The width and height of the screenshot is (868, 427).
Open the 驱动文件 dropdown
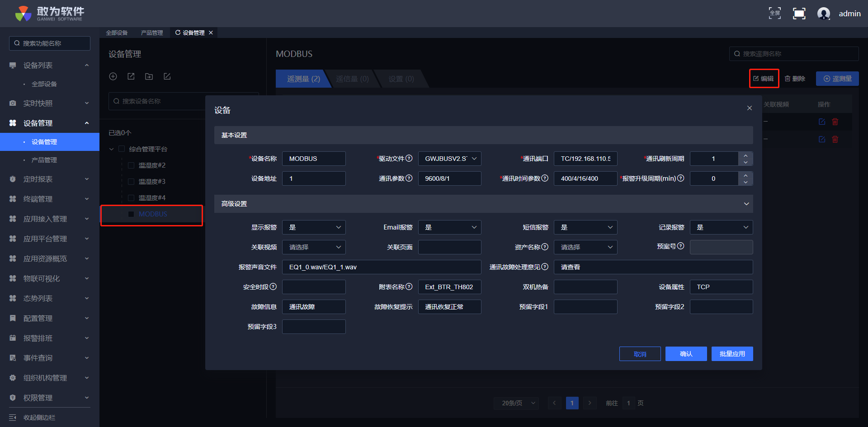449,159
